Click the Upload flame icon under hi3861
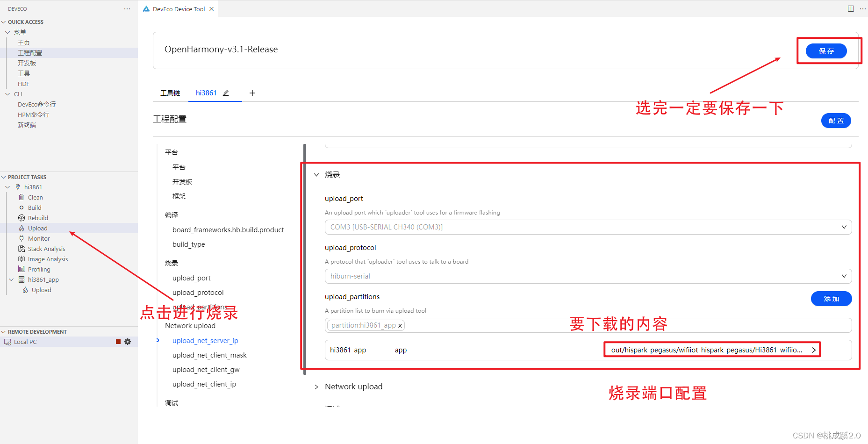Image resolution: width=868 pixels, height=444 pixels. click(x=22, y=228)
